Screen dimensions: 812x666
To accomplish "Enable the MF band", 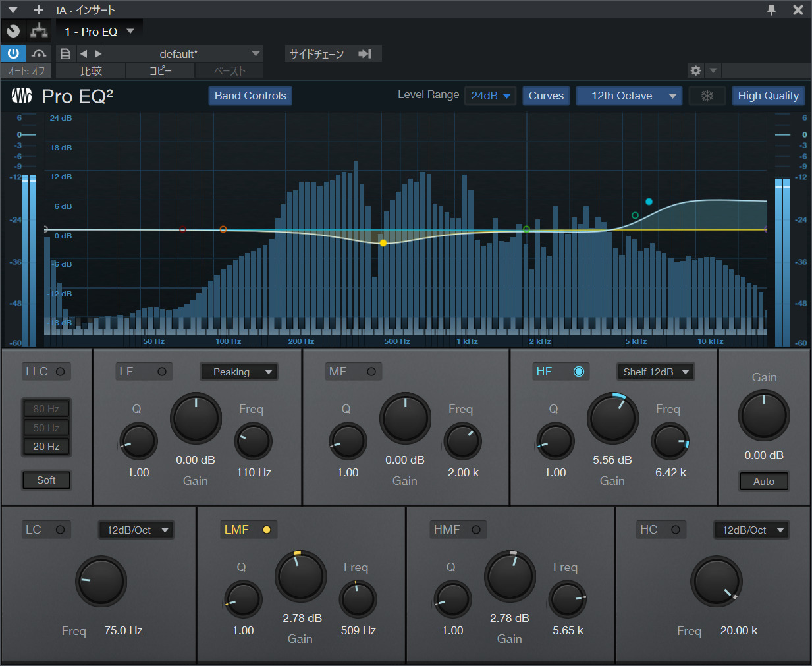I will [x=371, y=372].
